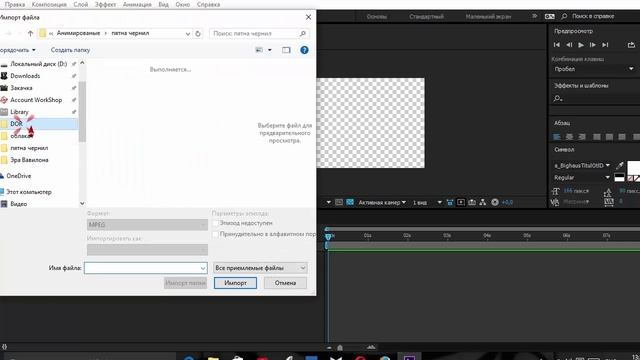Click 'Создать папку' in import dialog
Image resolution: width=640 pixels, height=360 pixels.
(x=70, y=50)
